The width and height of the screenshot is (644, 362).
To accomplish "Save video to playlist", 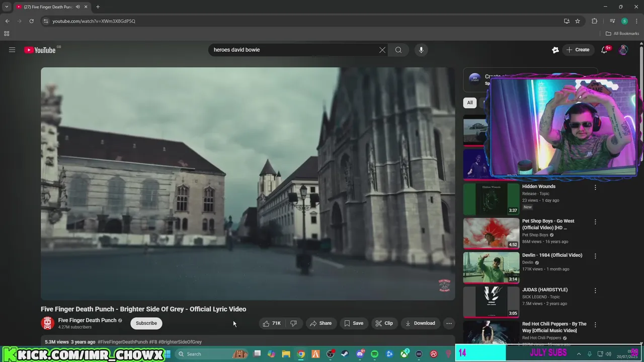I will click(354, 323).
